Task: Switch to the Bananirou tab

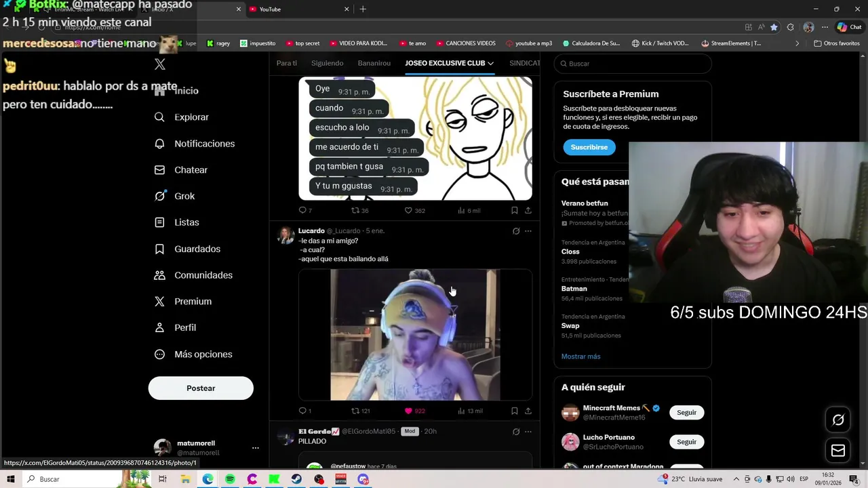Action: [x=374, y=63]
